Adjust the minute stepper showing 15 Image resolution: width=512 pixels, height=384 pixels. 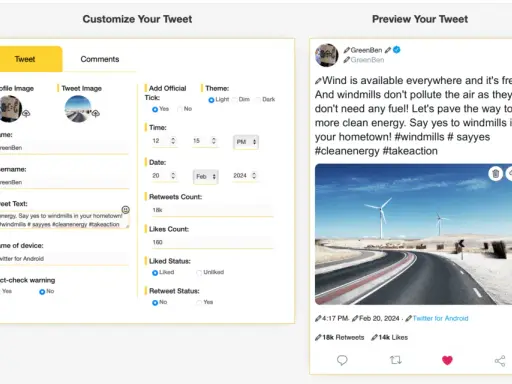click(x=214, y=141)
